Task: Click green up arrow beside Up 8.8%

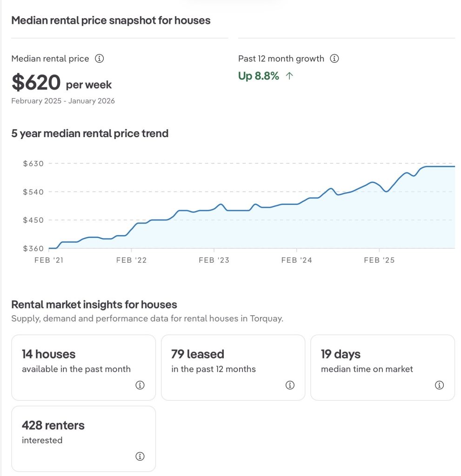Action: coord(289,76)
